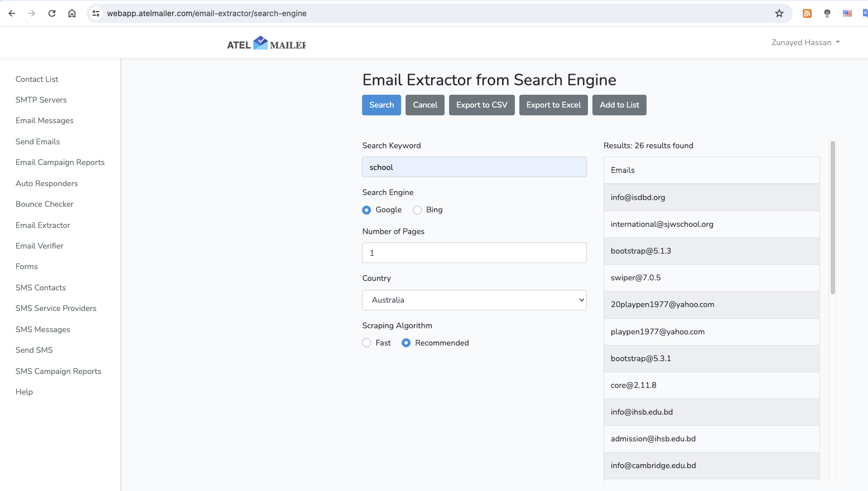Select the admission@ihsb.edu.bd row

[711, 439]
